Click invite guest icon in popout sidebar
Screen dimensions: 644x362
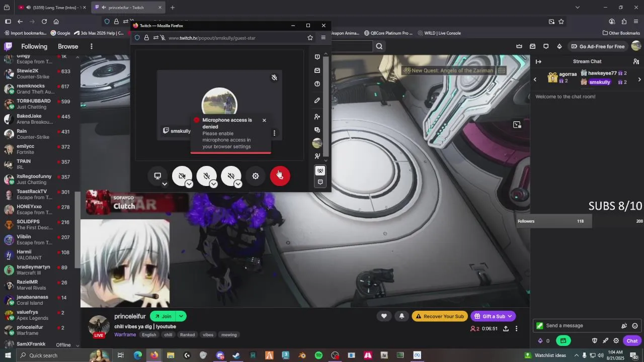[x=317, y=117]
